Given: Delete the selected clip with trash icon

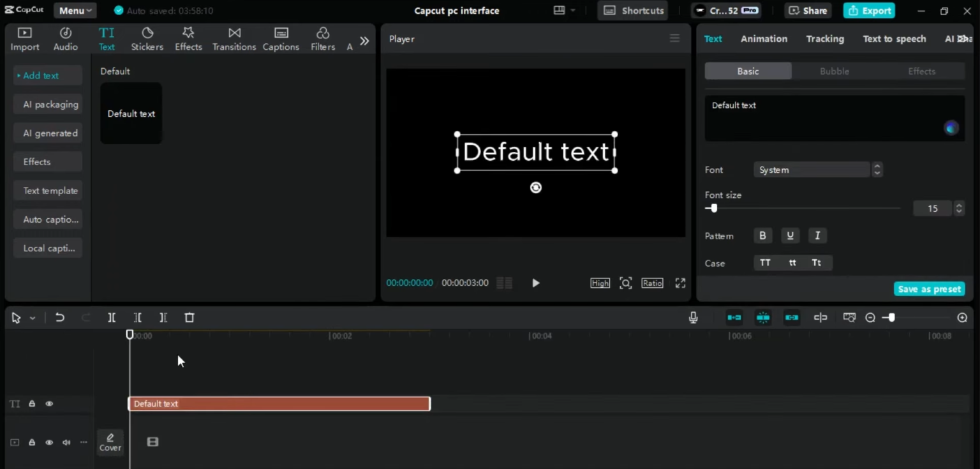Looking at the screenshot, I should [189, 317].
